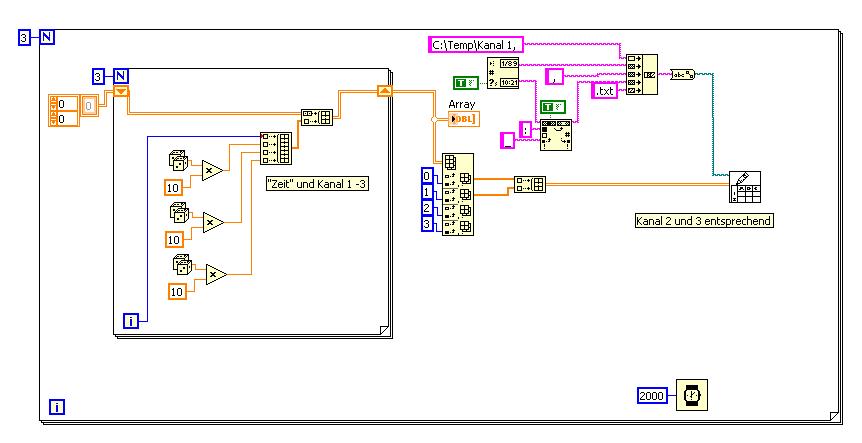Viewport: 862px width, 443px height.
Task: Toggle the True constant above Search and Replace
Action: point(553,107)
